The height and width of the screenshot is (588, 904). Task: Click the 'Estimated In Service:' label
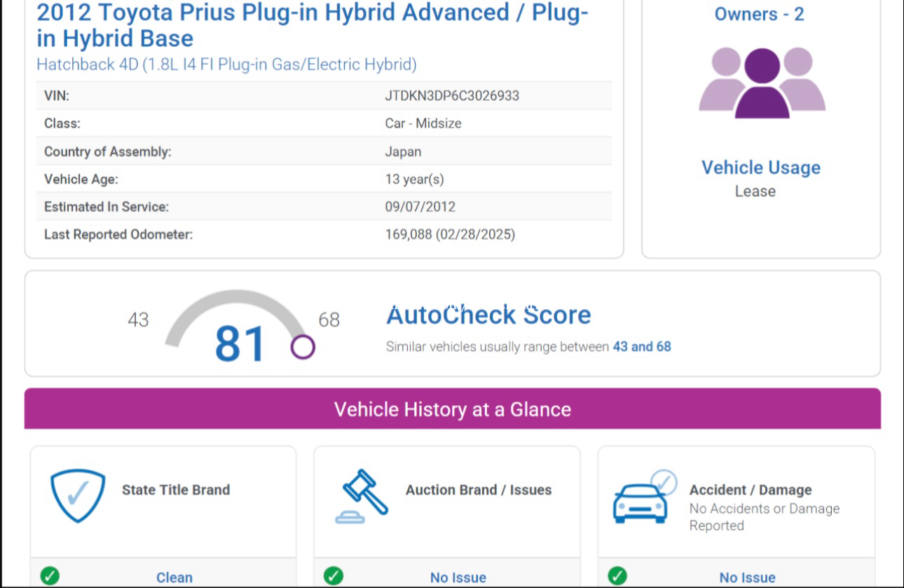click(107, 207)
